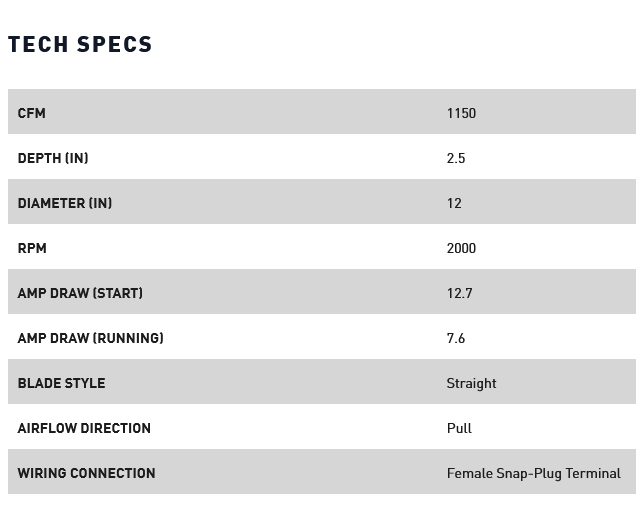This screenshot has height=515, width=636.
Task: Click the AMP DRAW (START) label
Action: 80,293
